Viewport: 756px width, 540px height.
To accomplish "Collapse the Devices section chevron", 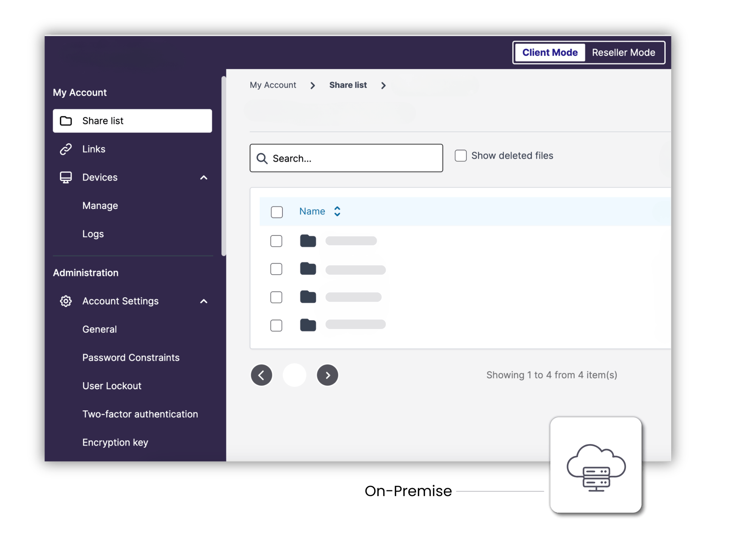I will pyautogui.click(x=204, y=177).
